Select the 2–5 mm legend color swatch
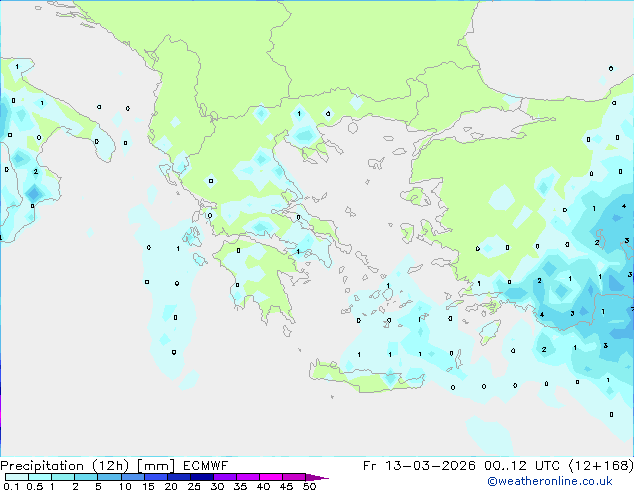 [86, 477]
